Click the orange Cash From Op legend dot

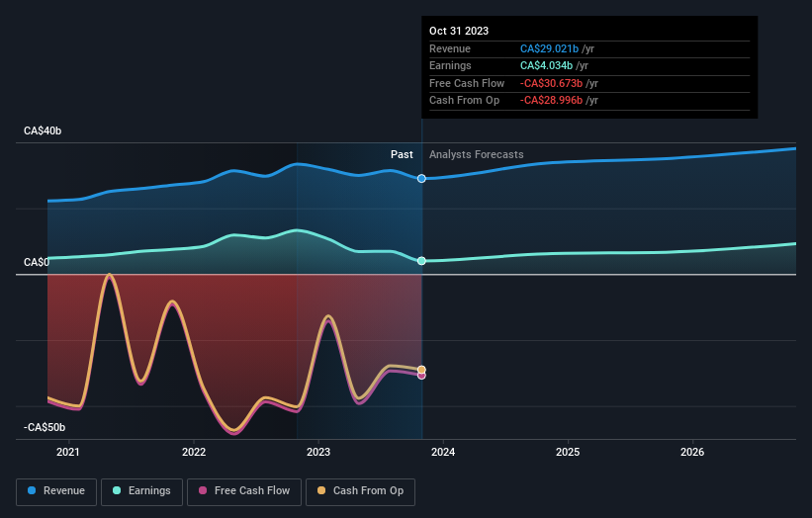(321, 490)
